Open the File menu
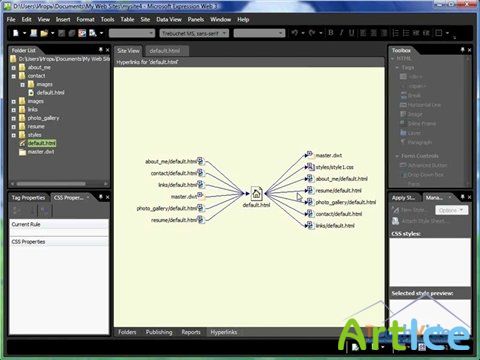 tap(11, 19)
